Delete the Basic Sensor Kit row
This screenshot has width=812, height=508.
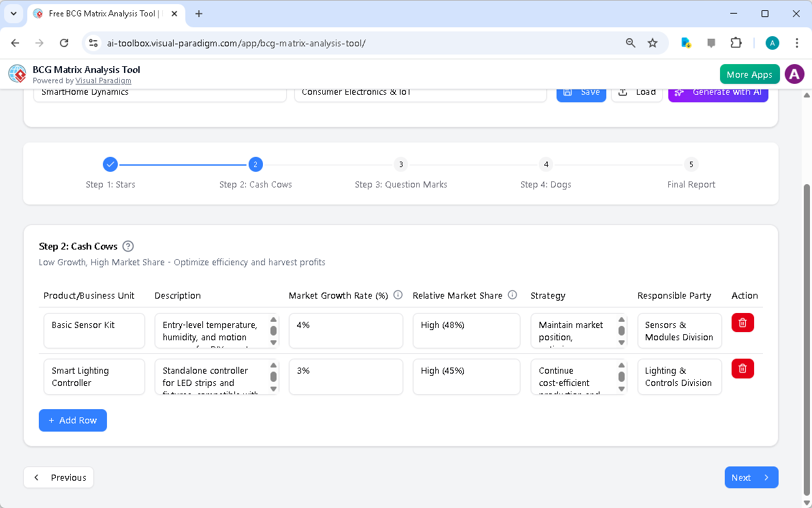[x=743, y=323]
